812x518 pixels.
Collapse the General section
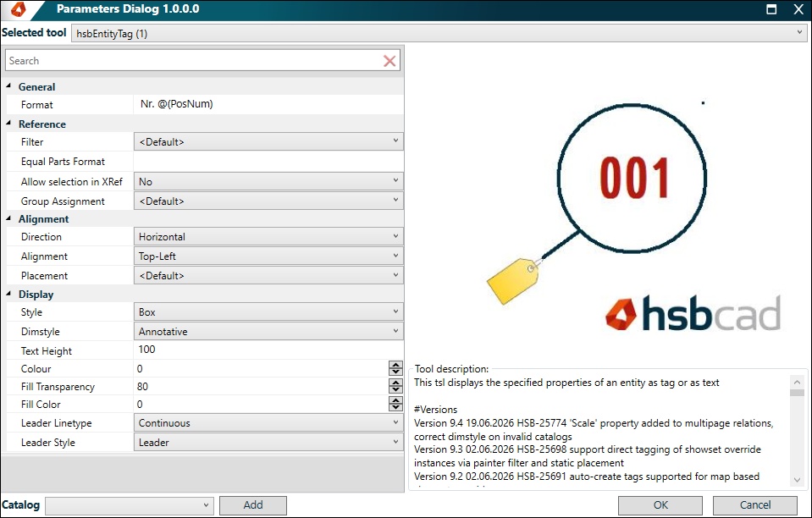tap(8, 85)
